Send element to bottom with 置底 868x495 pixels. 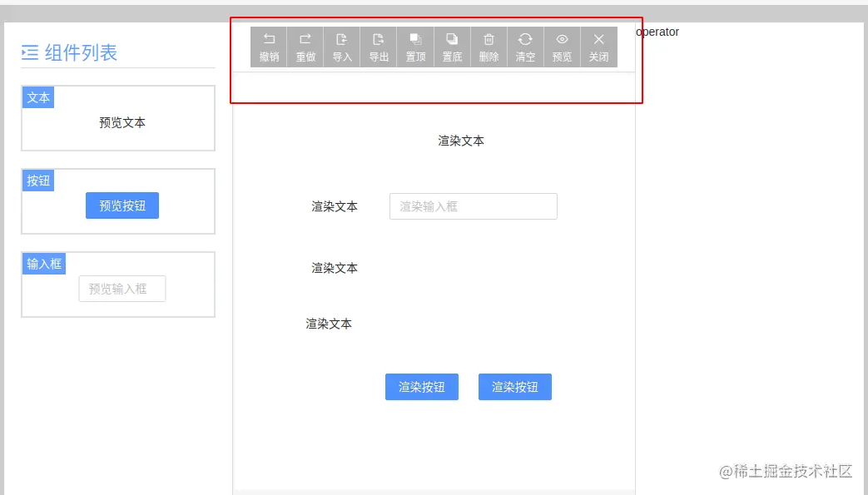click(452, 47)
